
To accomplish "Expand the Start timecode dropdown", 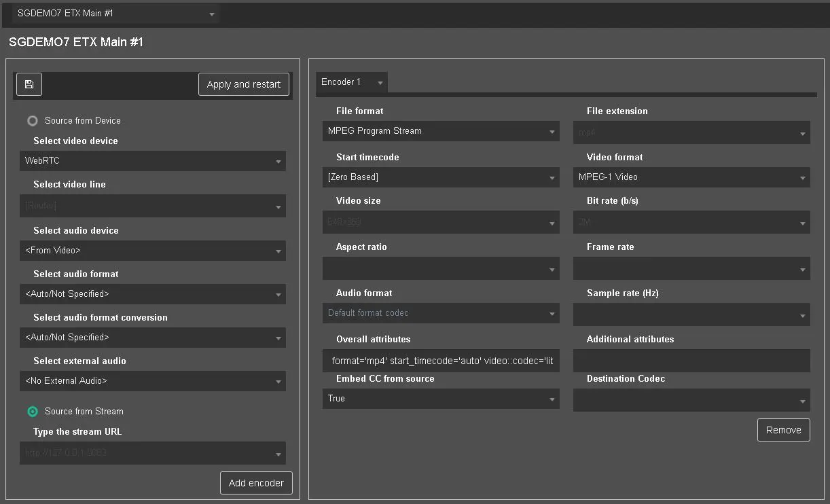I will [x=440, y=177].
